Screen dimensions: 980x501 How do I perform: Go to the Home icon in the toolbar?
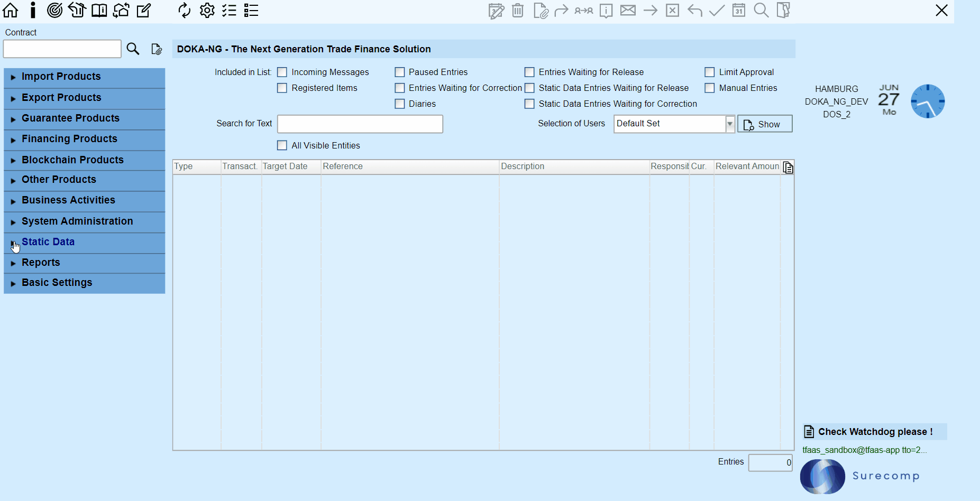(x=11, y=10)
